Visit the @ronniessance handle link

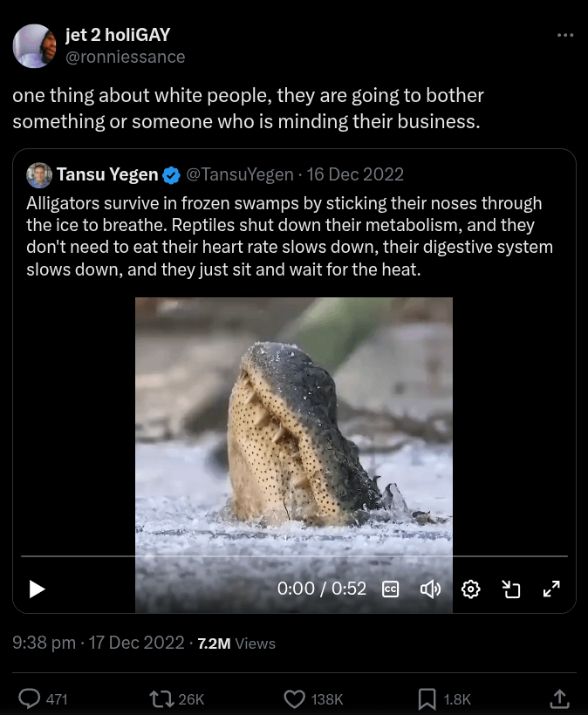pyautogui.click(x=126, y=57)
